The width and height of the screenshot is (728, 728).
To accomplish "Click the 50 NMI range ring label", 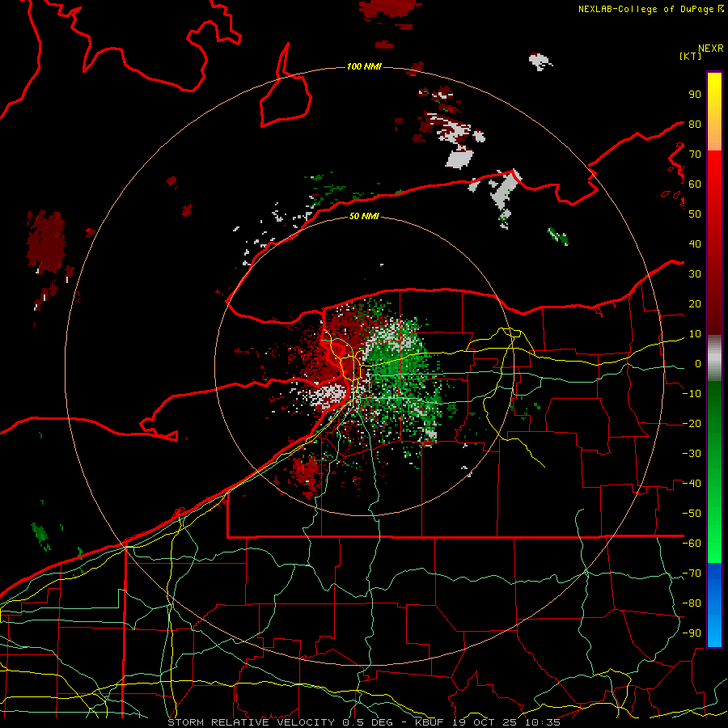I will tap(364, 216).
